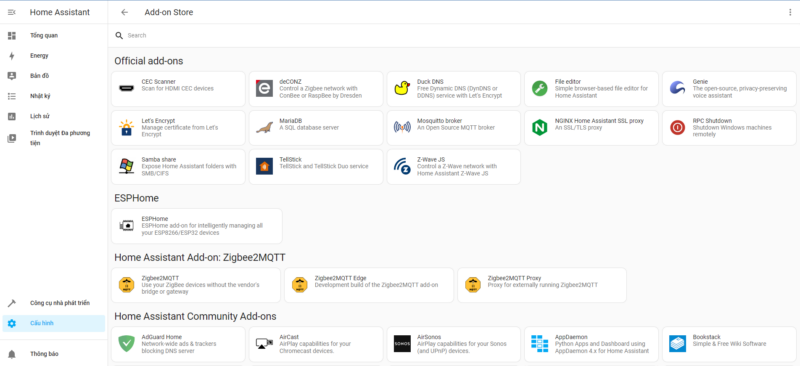
Task: Open the CEC Scanner HDMI icon
Action: click(126, 88)
